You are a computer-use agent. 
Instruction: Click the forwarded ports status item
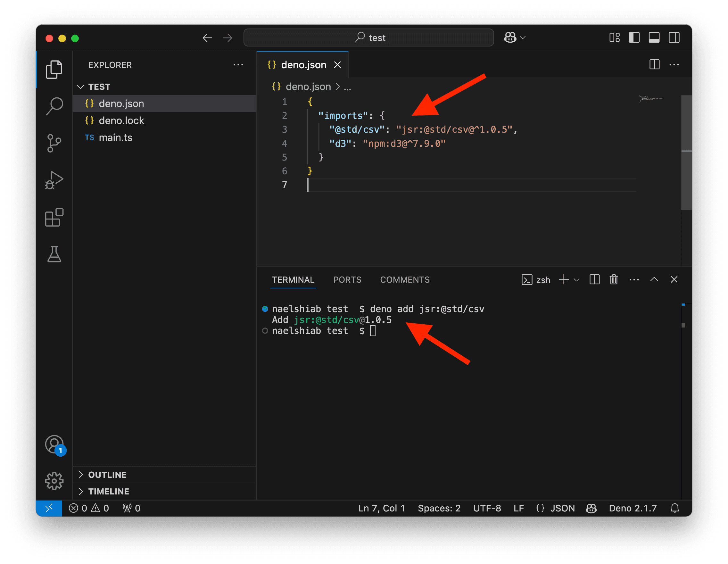pos(131,508)
